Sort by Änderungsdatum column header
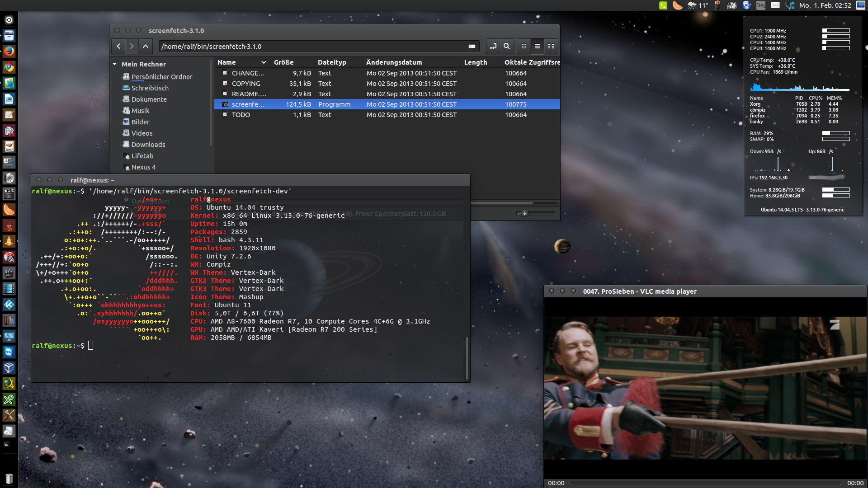Image resolution: width=868 pixels, height=488 pixels. [394, 62]
